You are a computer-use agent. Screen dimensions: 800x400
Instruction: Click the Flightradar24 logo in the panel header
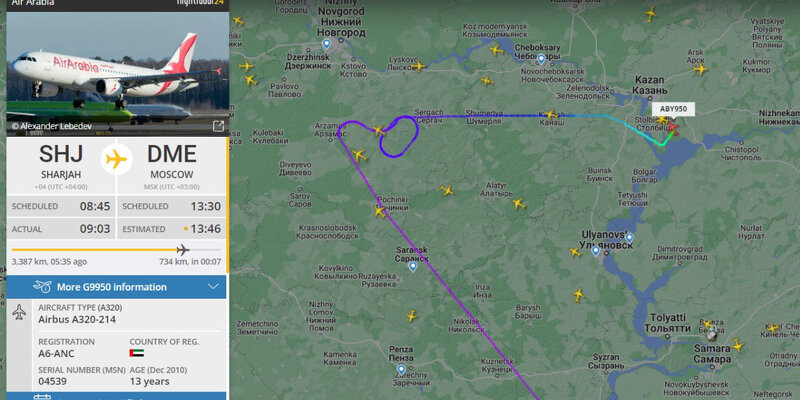pyautogui.click(x=200, y=3)
